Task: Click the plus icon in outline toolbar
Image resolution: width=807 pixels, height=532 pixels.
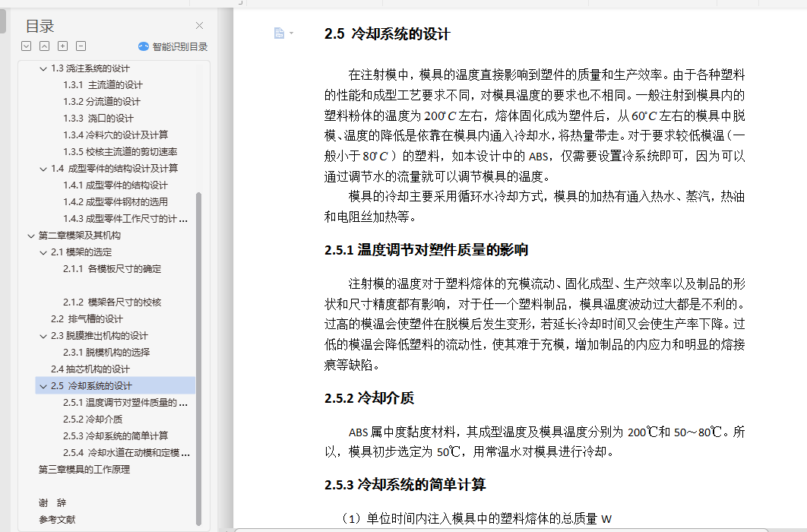Action: point(63,46)
